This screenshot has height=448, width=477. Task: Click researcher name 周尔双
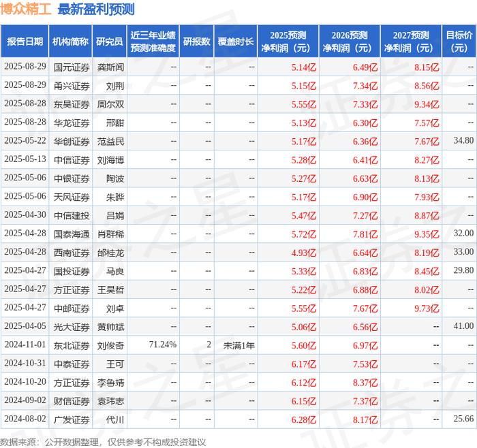(x=110, y=104)
